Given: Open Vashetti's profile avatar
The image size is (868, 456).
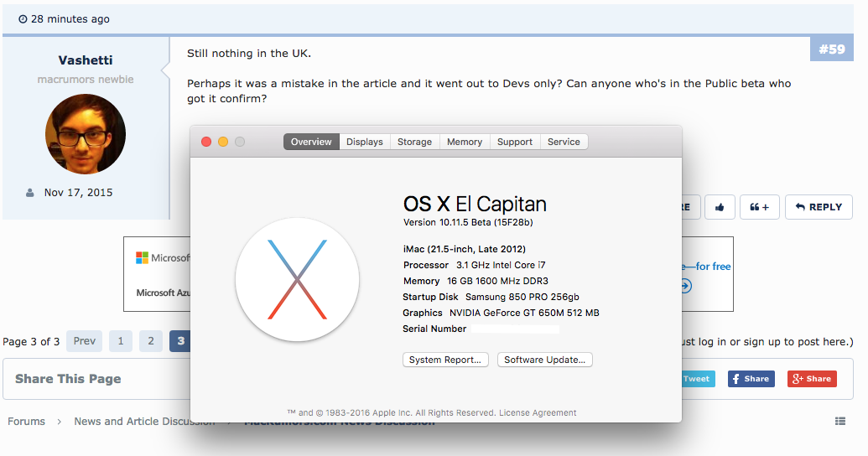Looking at the screenshot, I should click(86, 134).
